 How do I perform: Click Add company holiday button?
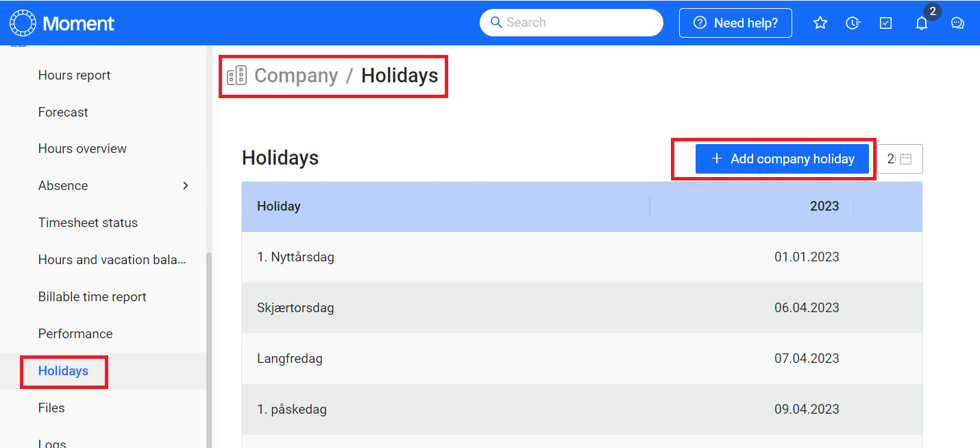point(782,158)
